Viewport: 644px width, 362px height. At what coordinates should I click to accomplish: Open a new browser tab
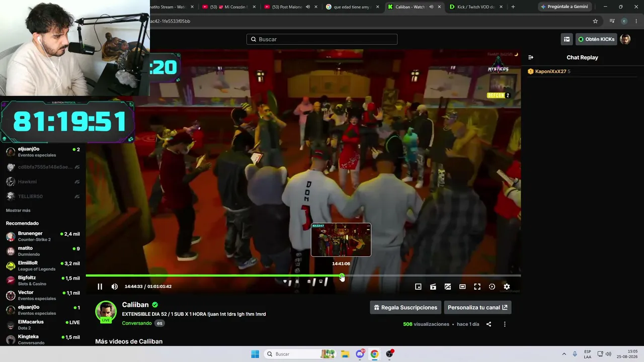[513, 7]
